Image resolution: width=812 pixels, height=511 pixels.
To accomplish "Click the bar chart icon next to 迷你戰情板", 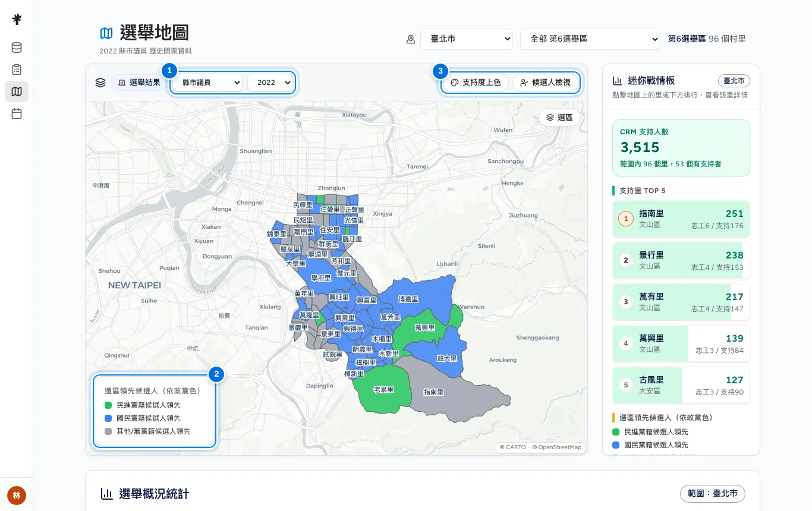I will (x=618, y=81).
